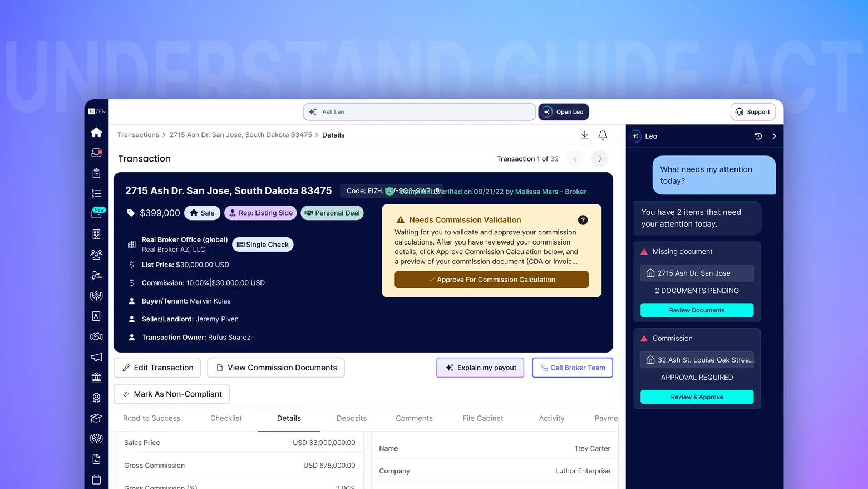Open the people group icon in sidebar
The height and width of the screenshot is (489, 868).
[96, 255]
